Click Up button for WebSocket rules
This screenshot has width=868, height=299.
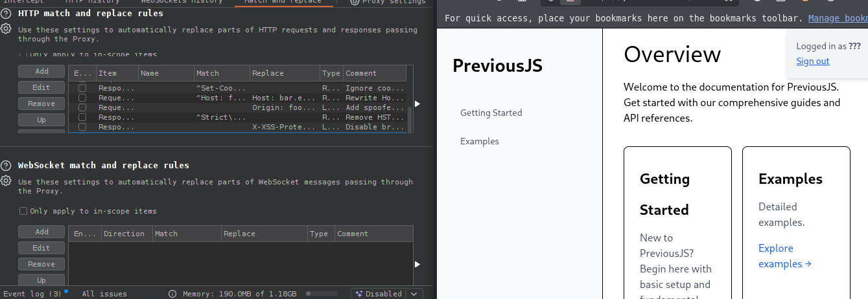[x=41, y=280]
